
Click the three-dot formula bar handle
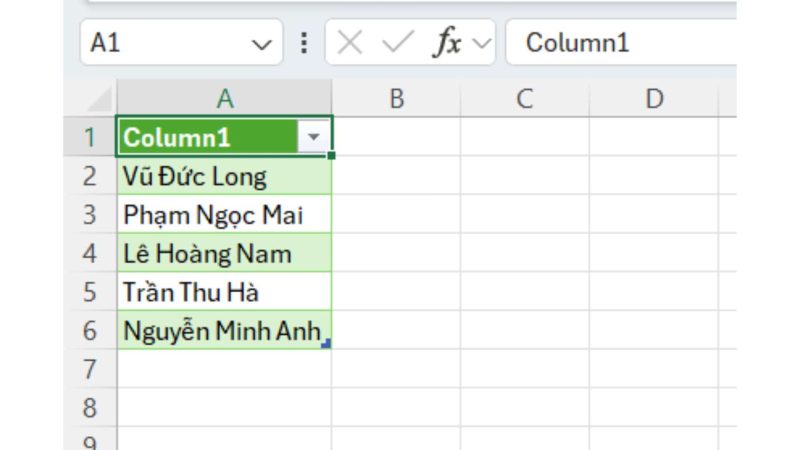pyautogui.click(x=304, y=43)
